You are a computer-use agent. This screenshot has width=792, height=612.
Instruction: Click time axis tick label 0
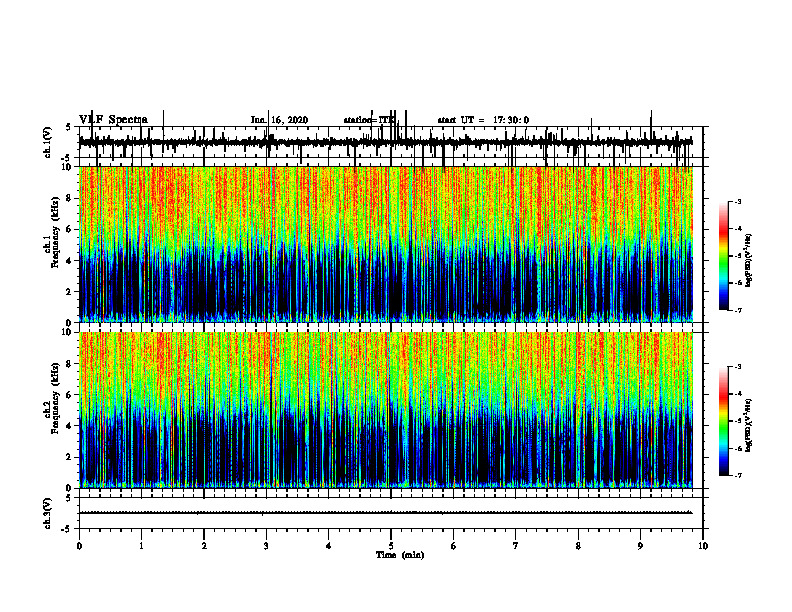coord(79,546)
